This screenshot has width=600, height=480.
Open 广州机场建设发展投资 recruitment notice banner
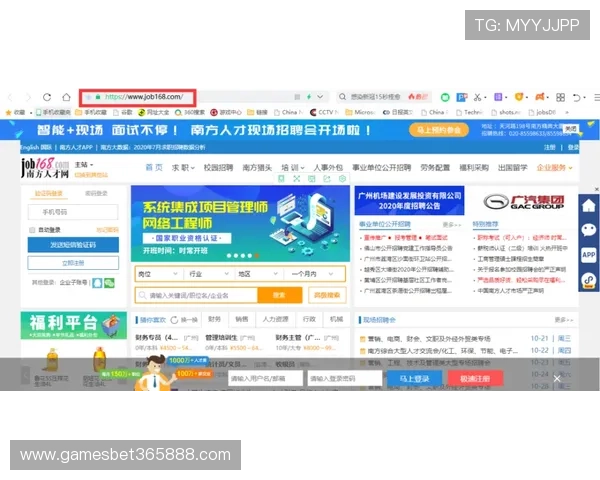pos(409,201)
